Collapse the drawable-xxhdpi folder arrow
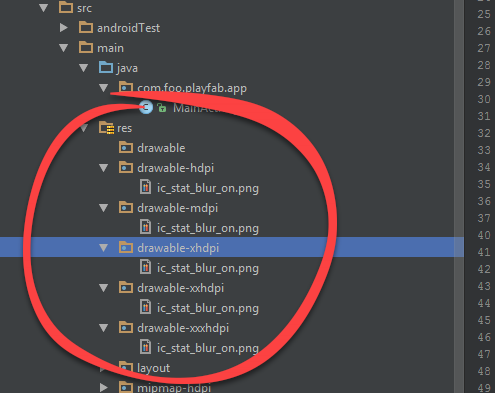 coord(103,288)
